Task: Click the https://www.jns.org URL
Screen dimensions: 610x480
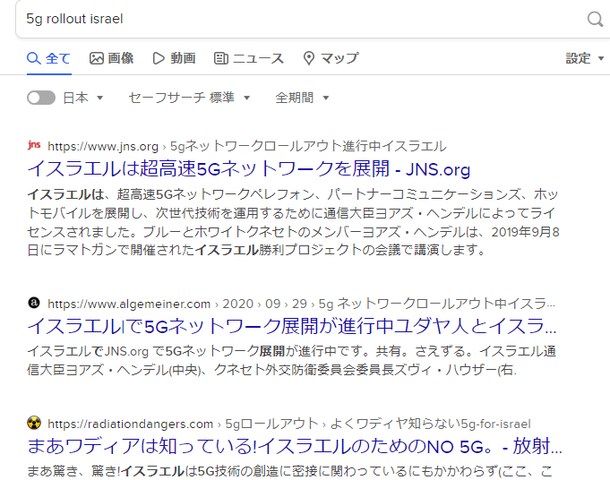Action: (x=103, y=146)
